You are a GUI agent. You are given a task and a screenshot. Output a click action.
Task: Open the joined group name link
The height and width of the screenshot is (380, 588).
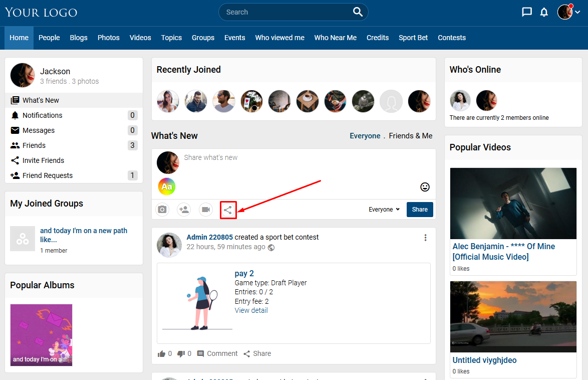[x=84, y=235]
